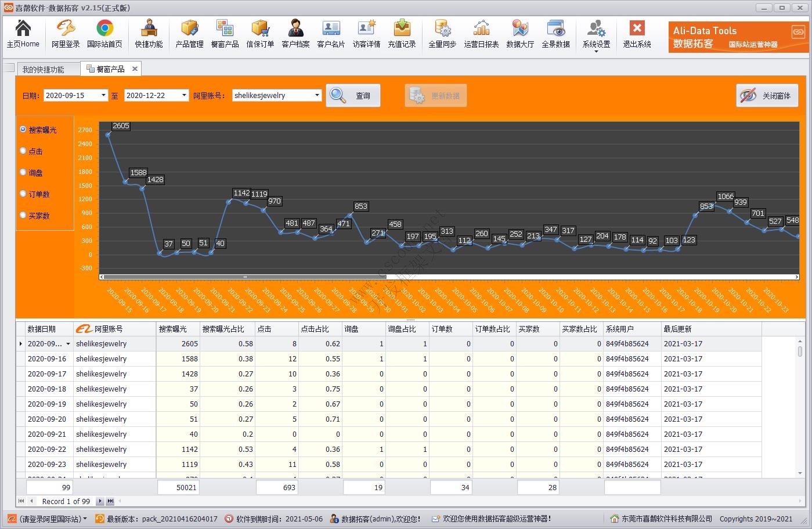Open the 主页Home toolbar icon

23,34
